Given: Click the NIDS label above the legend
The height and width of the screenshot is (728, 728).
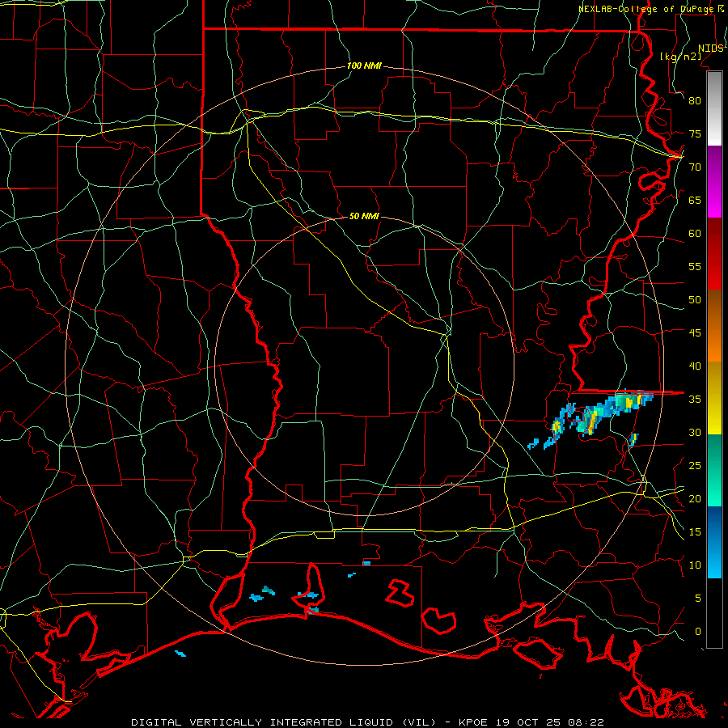Looking at the screenshot, I should tap(710, 49).
